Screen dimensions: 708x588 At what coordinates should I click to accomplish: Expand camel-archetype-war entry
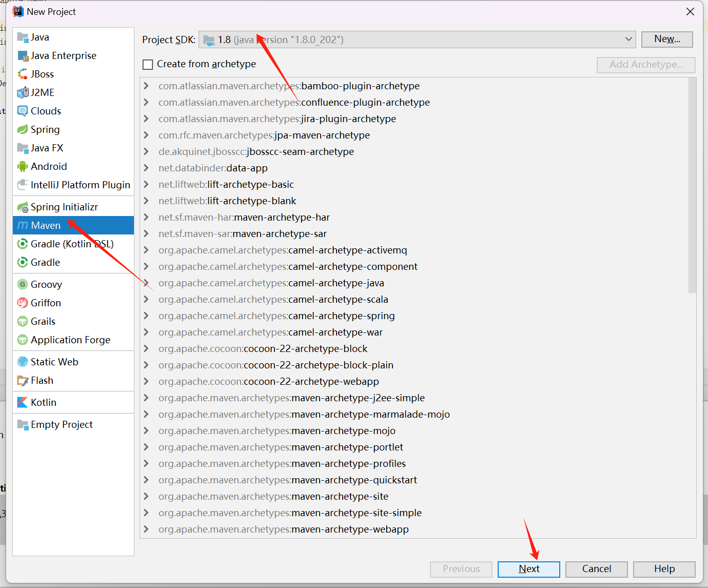(146, 332)
